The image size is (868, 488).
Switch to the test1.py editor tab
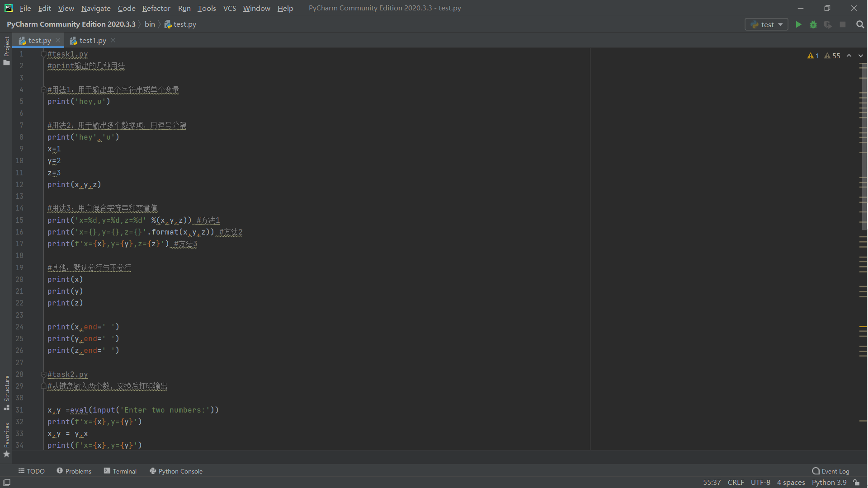tap(93, 40)
